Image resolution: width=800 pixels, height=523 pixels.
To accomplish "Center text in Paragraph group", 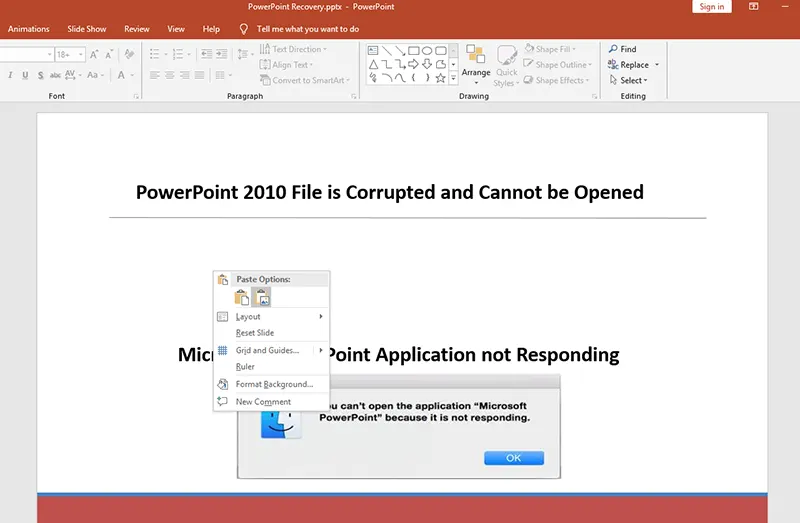I will (x=169, y=76).
